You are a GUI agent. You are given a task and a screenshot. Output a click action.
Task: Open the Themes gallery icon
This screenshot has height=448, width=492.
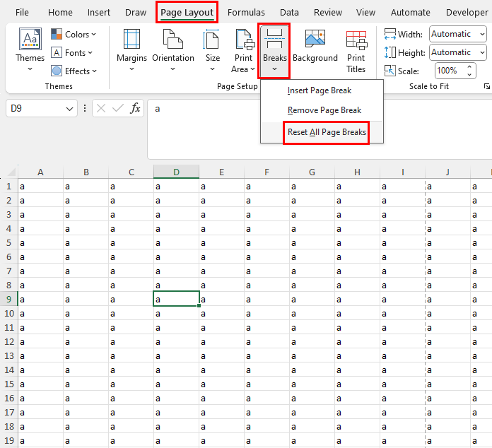click(x=30, y=39)
